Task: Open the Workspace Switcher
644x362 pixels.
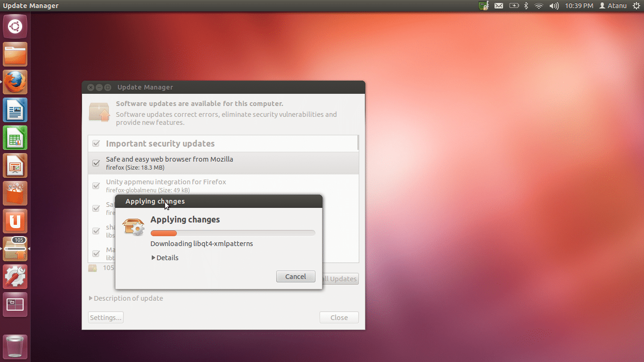Action: click(15, 304)
